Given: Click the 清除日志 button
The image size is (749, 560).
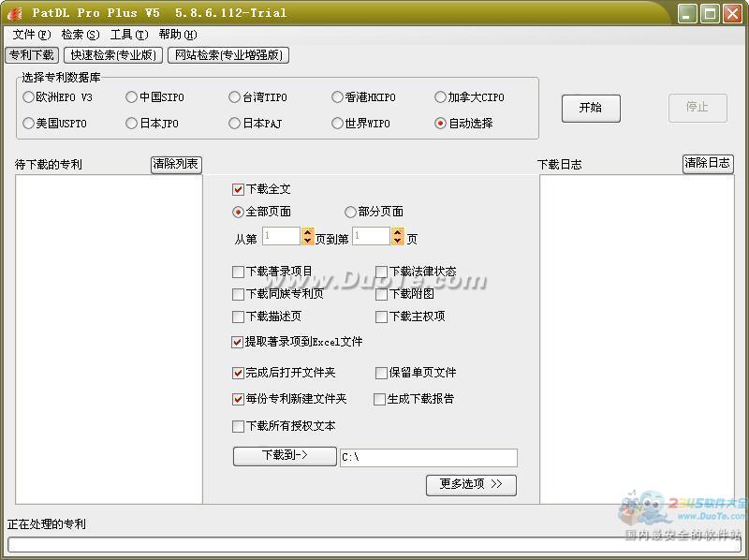Looking at the screenshot, I should tap(708, 164).
